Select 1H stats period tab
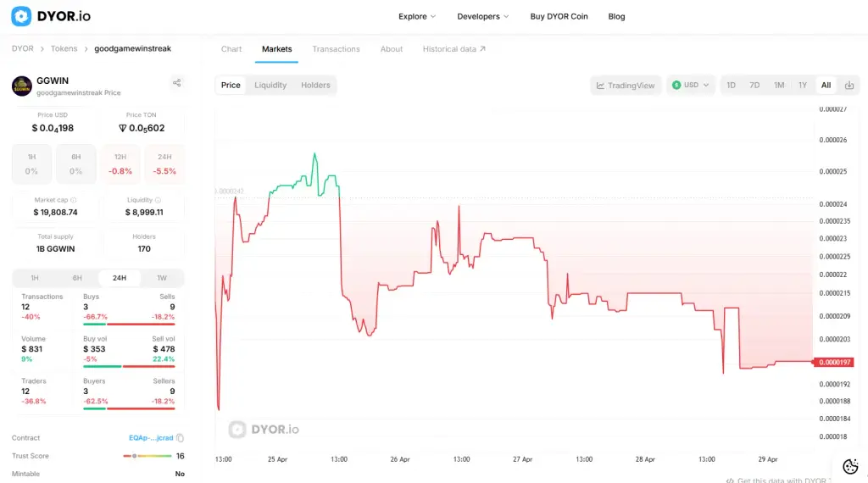Screen dimensions: 868x483 [34, 278]
